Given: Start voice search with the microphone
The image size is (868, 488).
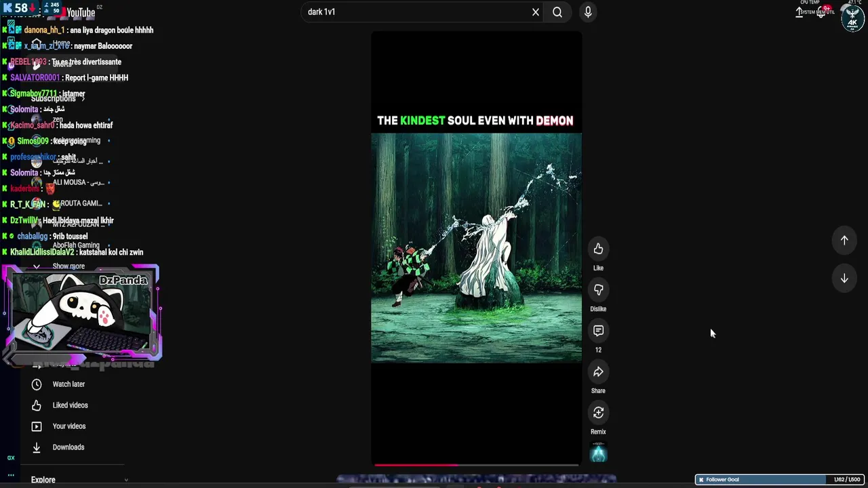Looking at the screenshot, I should (x=588, y=12).
